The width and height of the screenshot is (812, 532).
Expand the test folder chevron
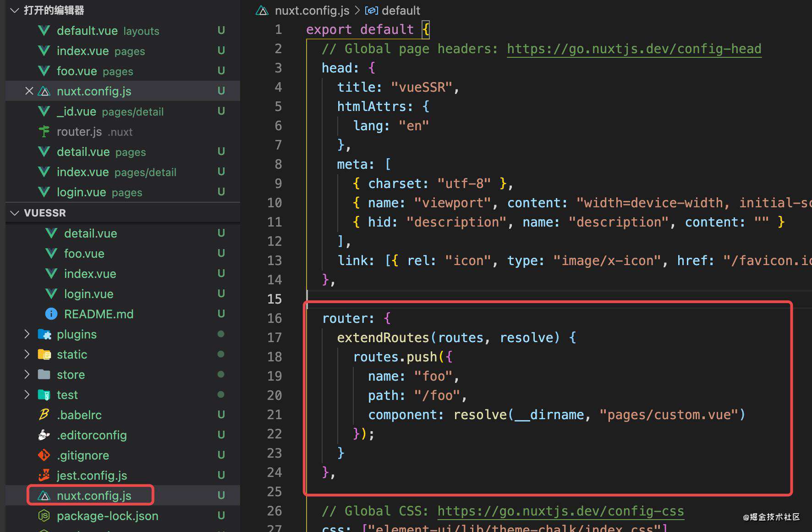coord(27,395)
